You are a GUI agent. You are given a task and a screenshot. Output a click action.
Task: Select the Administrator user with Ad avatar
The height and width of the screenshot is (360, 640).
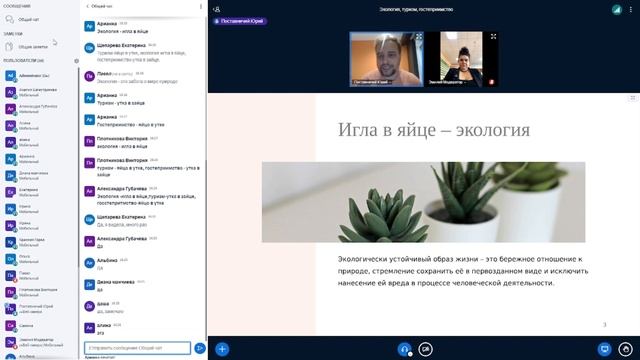tap(40, 76)
